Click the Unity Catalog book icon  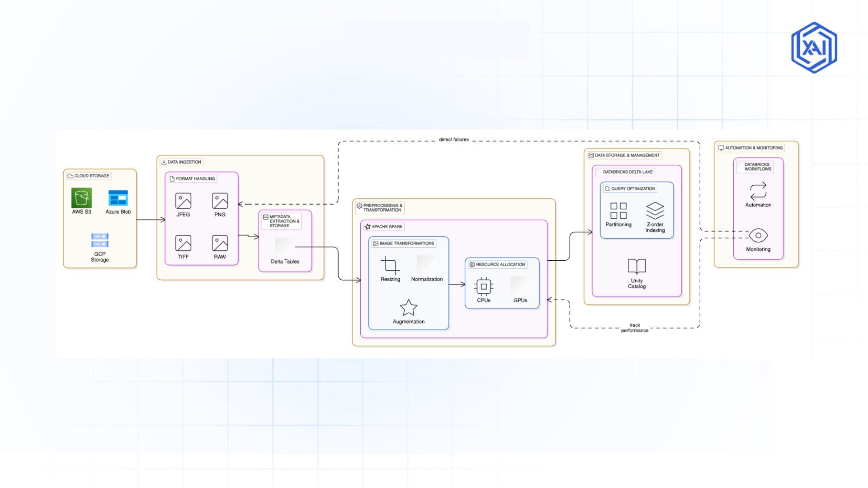637,267
